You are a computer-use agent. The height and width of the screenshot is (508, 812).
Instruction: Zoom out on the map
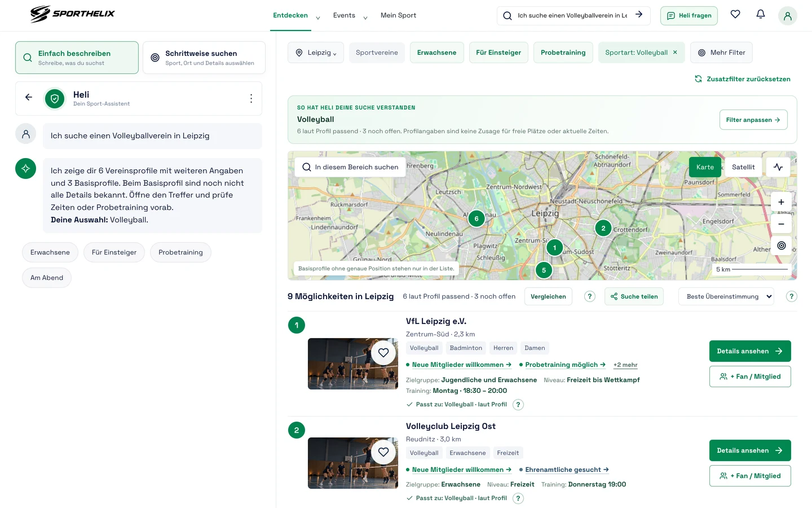[781, 224]
